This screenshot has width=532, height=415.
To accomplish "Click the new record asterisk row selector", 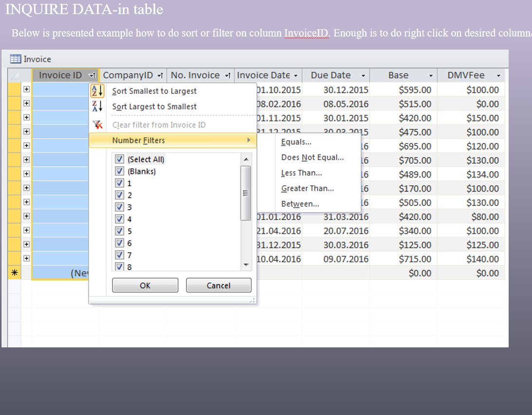I will coord(15,273).
